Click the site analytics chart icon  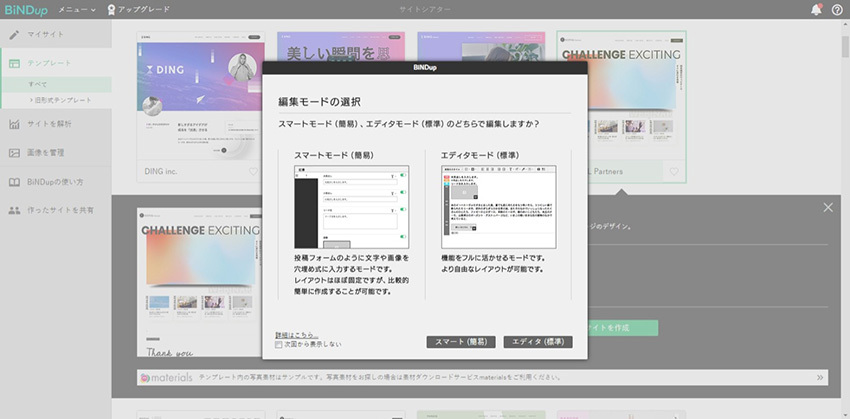point(15,124)
